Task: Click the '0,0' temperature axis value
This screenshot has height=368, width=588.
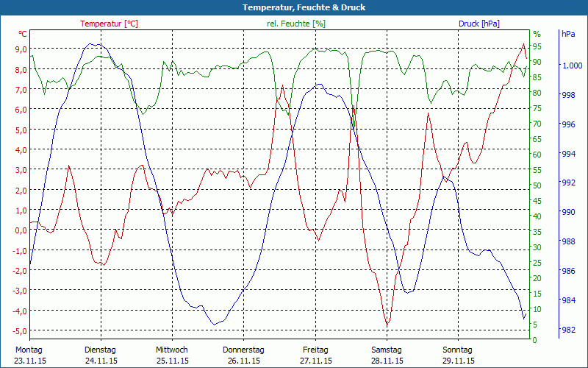Action: coord(21,230)
